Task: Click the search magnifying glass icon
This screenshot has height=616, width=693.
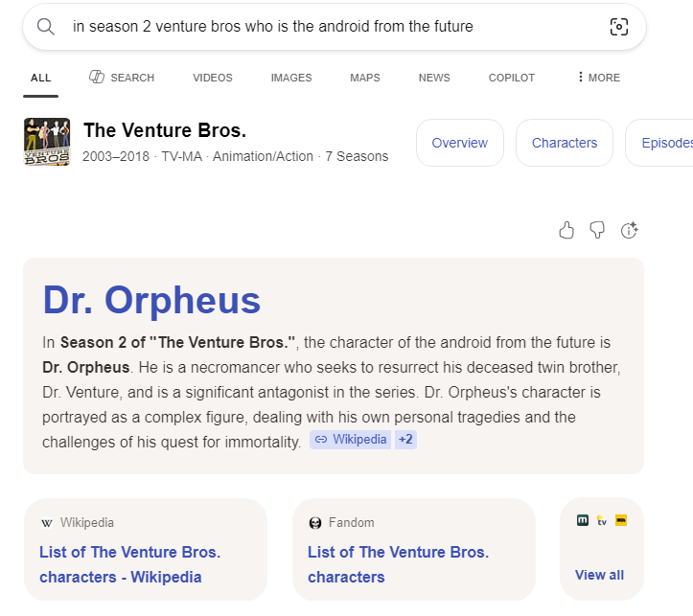Action: 45,27
